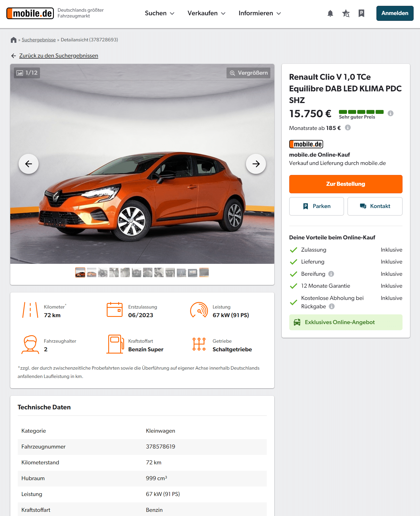Click the Kilometer road icon
This screenshot has width=420, height=516.
pyautogui.click(x=30, y=310)
